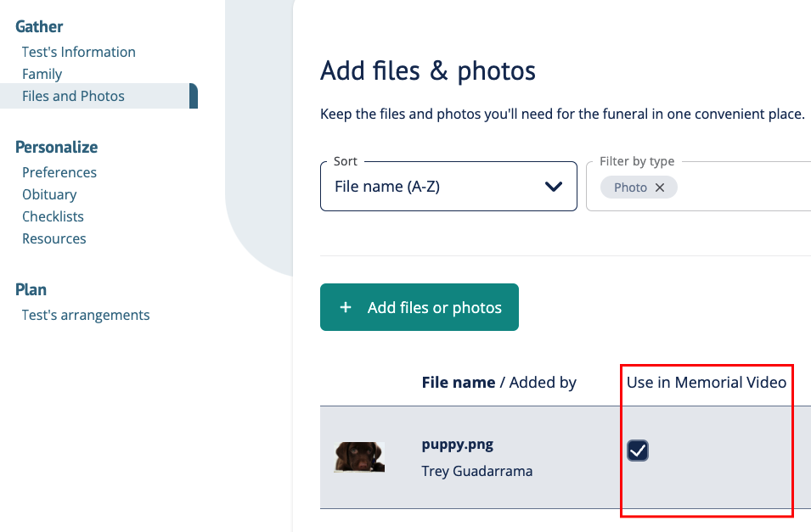
Task: Open the Checklists page
Action: pos(53,216)
